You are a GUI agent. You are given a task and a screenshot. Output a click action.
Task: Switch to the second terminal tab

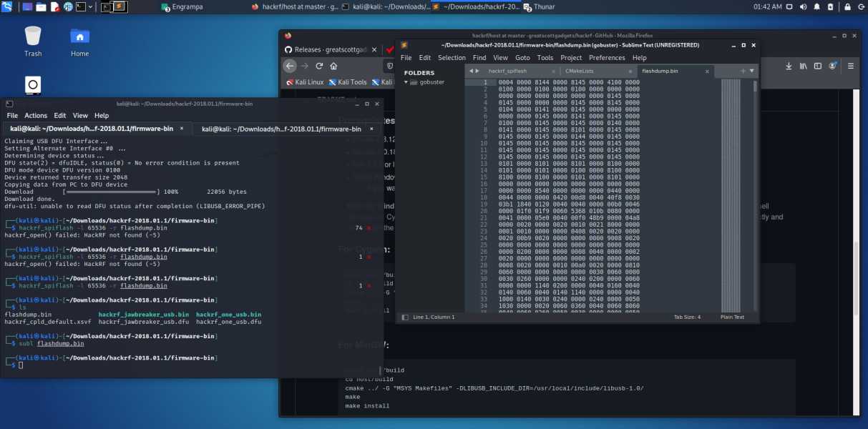[282, 129]
